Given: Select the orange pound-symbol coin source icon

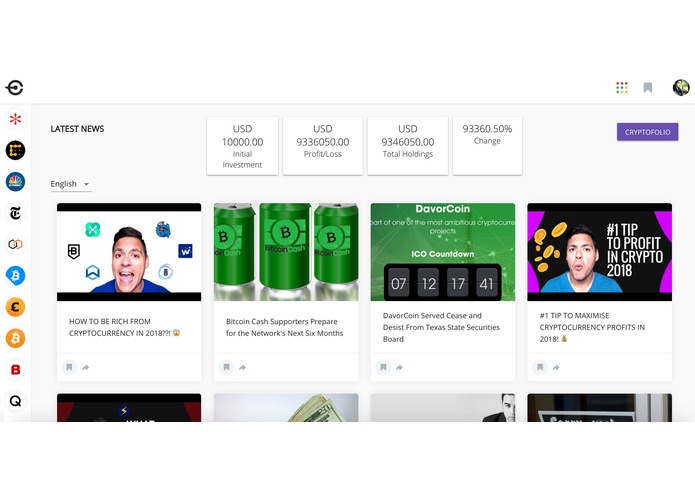Looking at the screenshot, I should 16,307.
